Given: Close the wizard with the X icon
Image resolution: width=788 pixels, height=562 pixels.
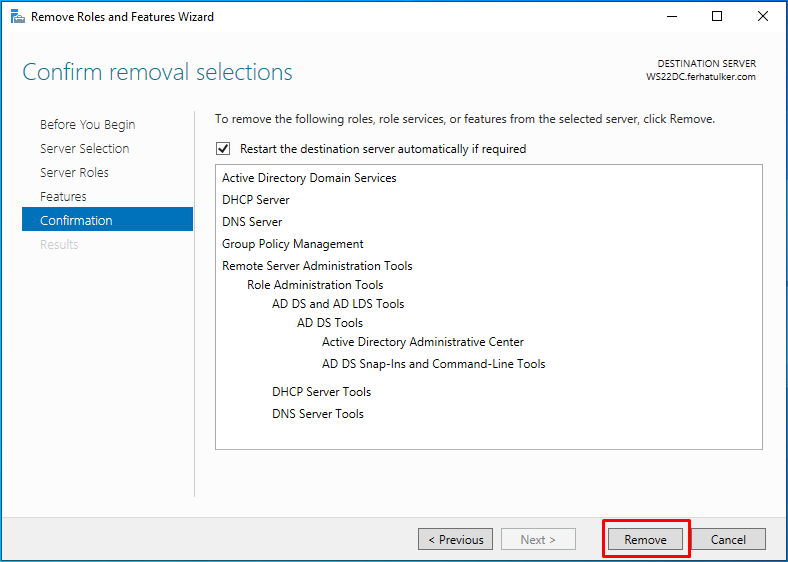Looking at the screenshot, I should click(762, 17).
